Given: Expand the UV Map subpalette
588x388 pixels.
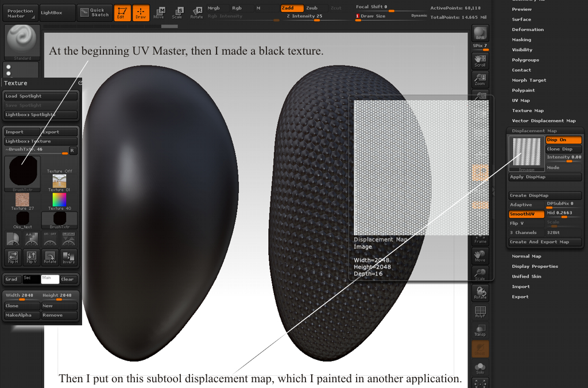Looking at the screenshot, I should pyautogui.click(x=521, y=101).
